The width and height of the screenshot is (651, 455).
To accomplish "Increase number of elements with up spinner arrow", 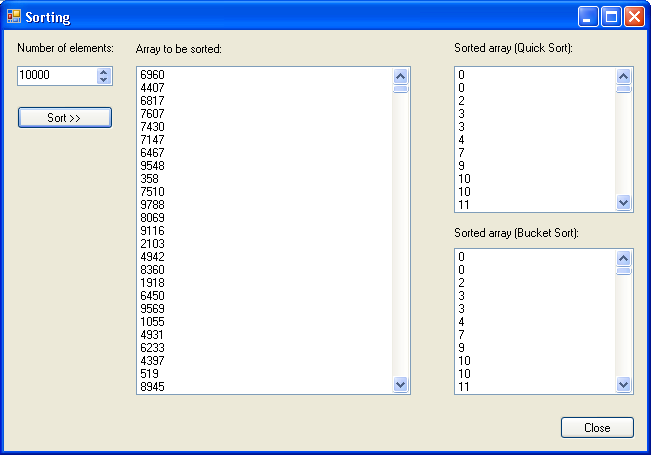I will [103, 72].
